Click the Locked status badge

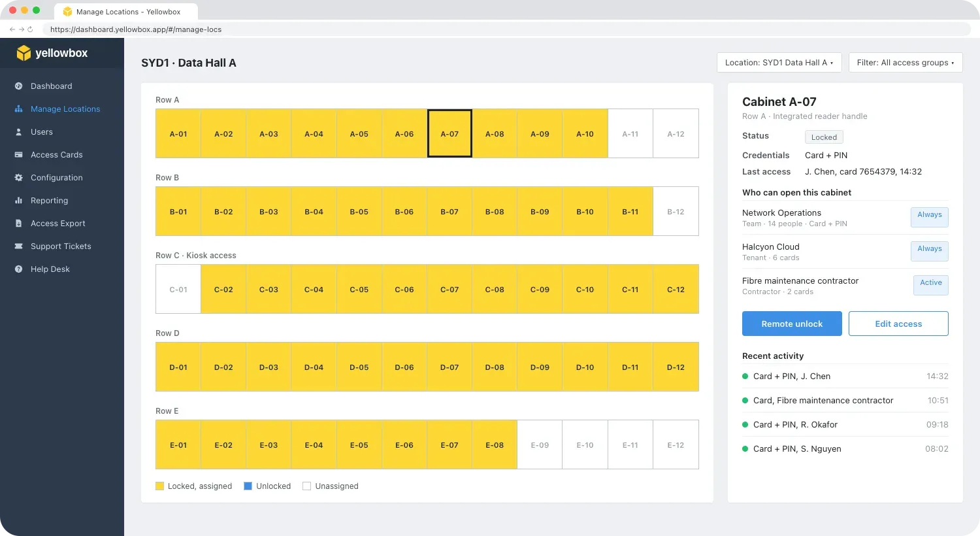824,137
